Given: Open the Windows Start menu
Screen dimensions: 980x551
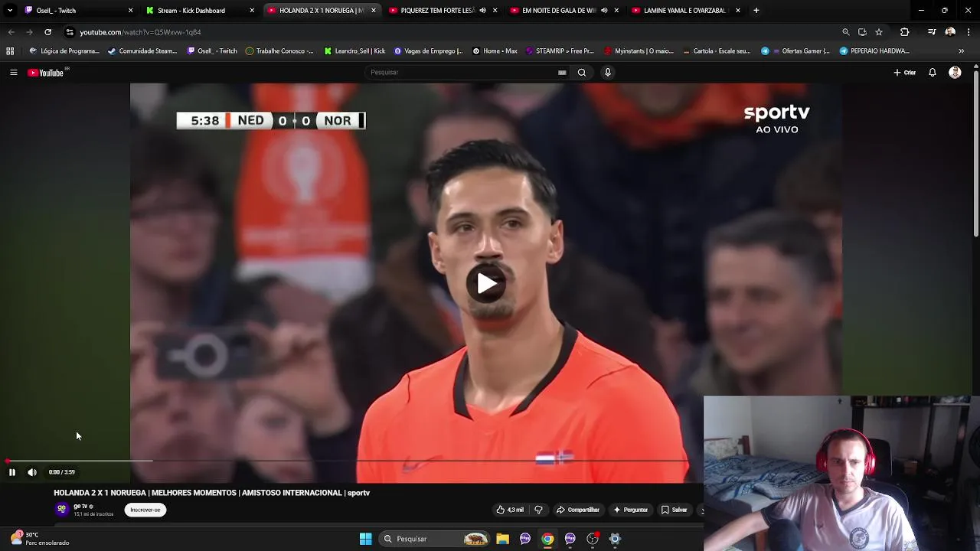Looking at the screenshot, I should click(366, 539).
